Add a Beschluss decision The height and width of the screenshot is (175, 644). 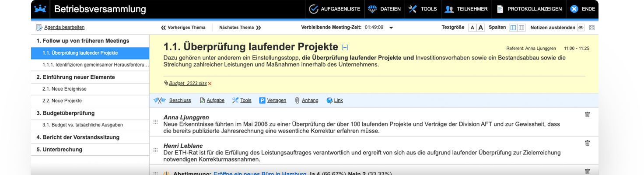point(180,100)
